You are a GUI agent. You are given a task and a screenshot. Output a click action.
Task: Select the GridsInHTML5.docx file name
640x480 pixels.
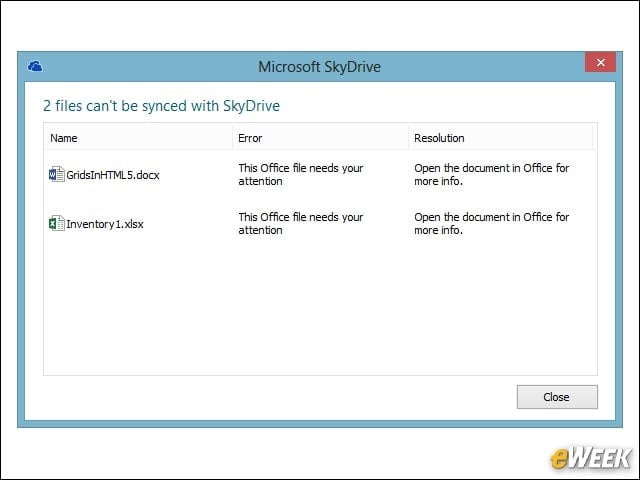click(x=113, y=175)
